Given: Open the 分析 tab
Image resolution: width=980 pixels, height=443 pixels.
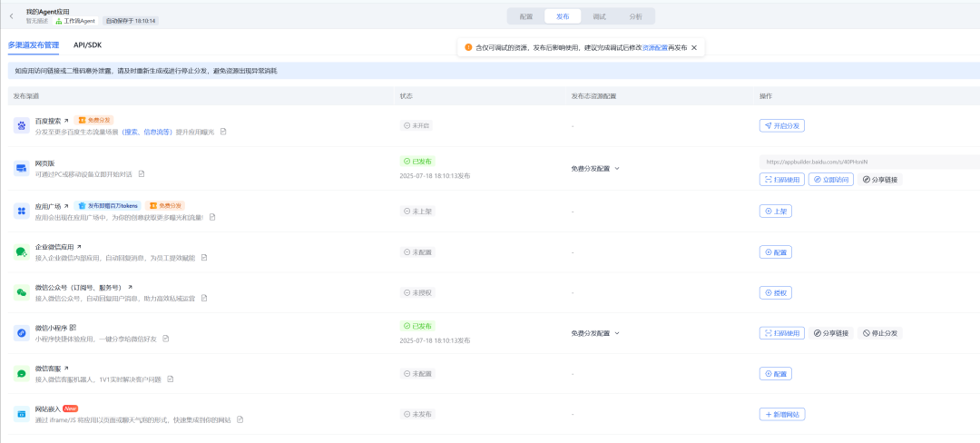Looking at the screenshot, I should (x=635, y=16).
